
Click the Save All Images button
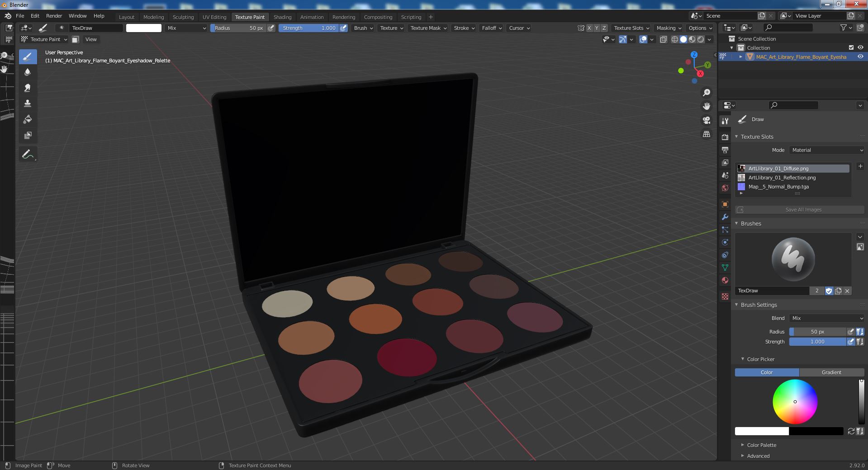click(799, 210)
